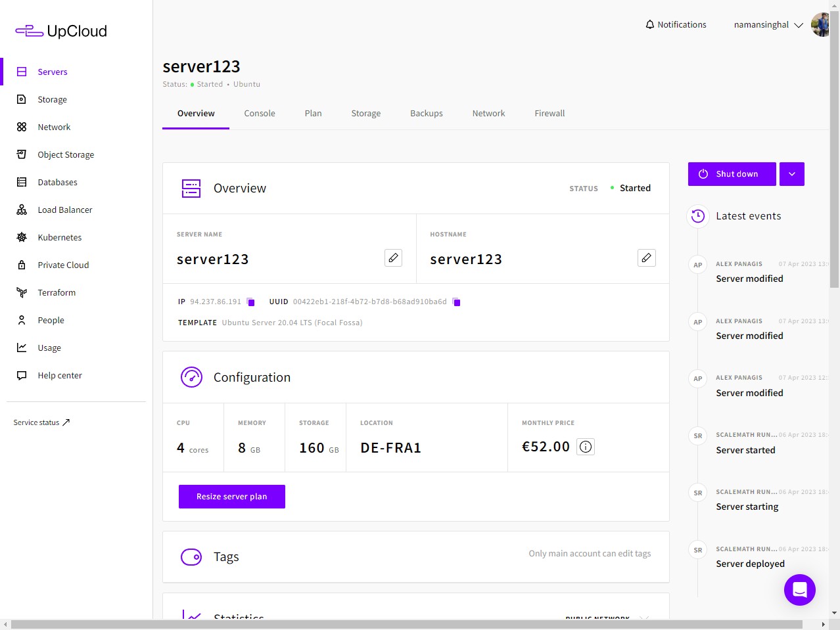Open the chat support bubble

click(799, 589)
